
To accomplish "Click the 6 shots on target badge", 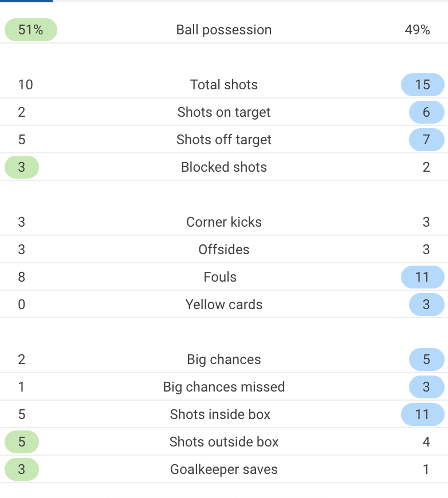I will [x=426, y=112].
